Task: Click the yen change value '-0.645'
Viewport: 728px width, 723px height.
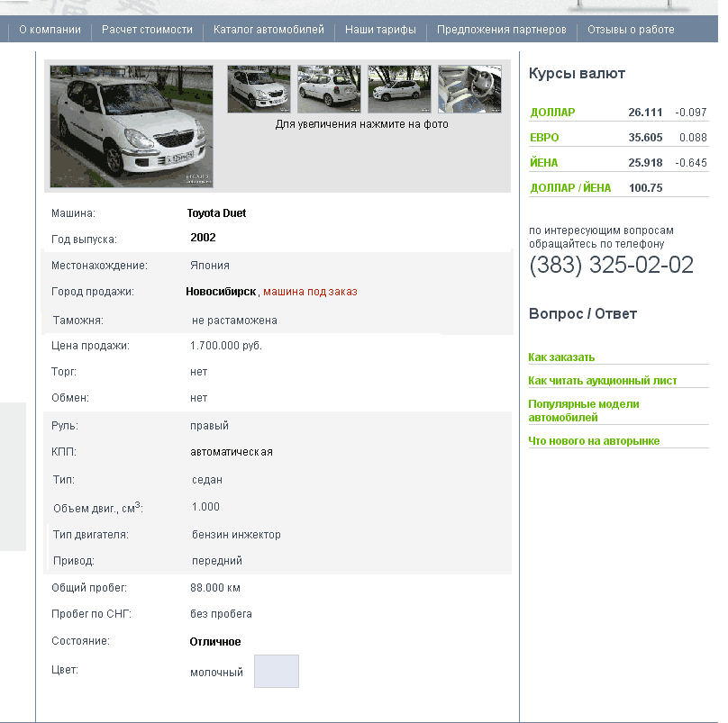Action: pos(691,162)
